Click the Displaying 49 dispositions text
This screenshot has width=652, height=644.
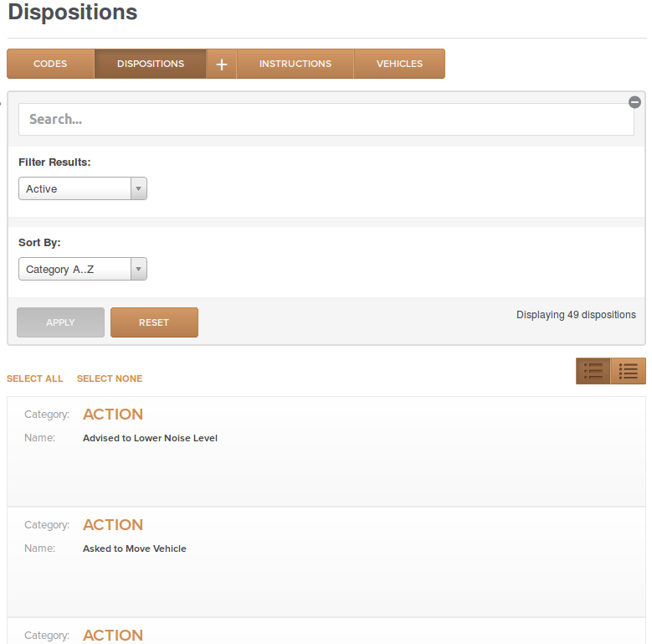[x=576, y=315]
